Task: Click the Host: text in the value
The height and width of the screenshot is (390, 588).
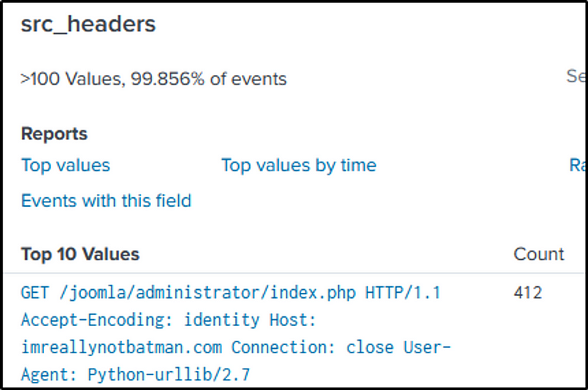Action: pos(293,320)
